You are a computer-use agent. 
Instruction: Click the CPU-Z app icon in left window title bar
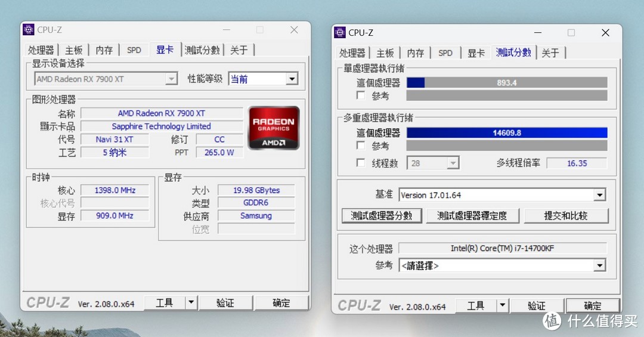(x=29, y=30)
